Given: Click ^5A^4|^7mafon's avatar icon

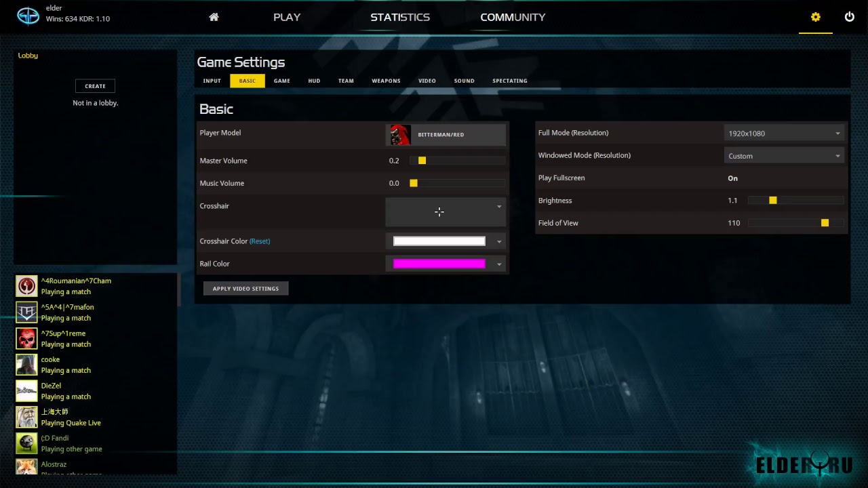Looking at the screenshot, I should point(26,312).
